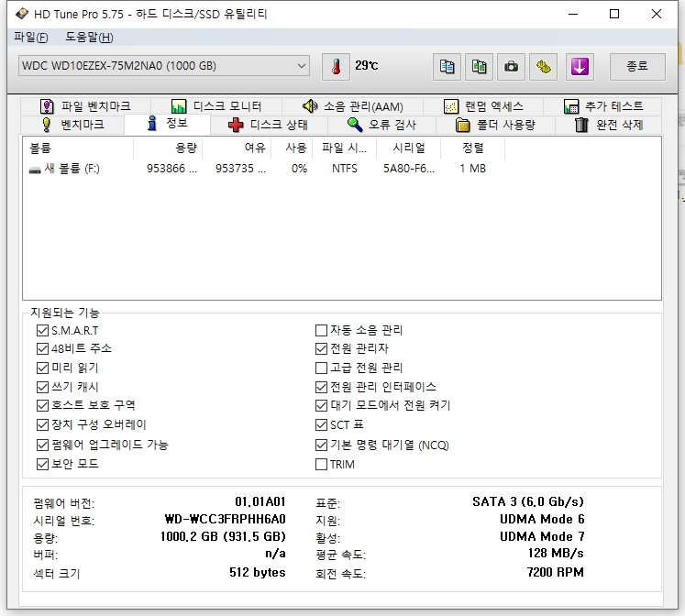Switch to the 오류 검사 tab
685x616 pixels.
(381, 125)
